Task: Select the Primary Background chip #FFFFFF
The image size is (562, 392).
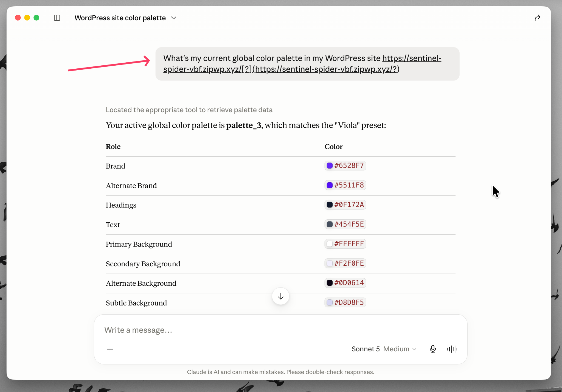Action: click(345, 244)
